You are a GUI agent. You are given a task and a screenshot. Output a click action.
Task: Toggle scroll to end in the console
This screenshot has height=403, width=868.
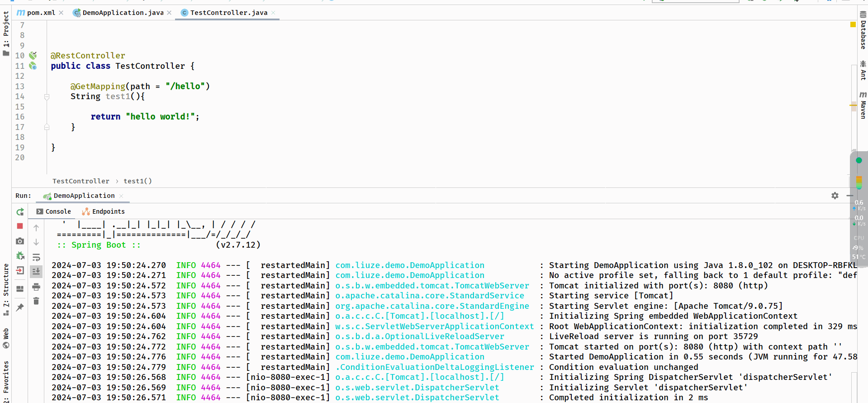pos(36,271)
